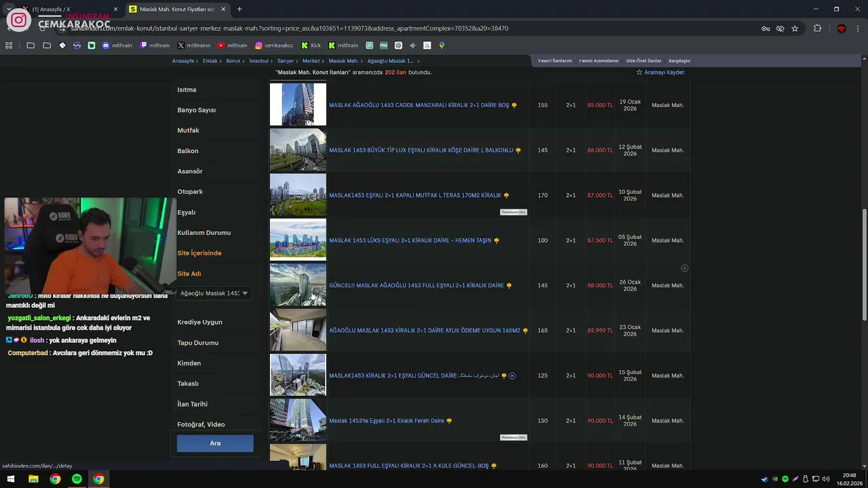Screen dimensions: 868x488
Task: Click the 89.999 TL price
Action: [x=600, y=331]
